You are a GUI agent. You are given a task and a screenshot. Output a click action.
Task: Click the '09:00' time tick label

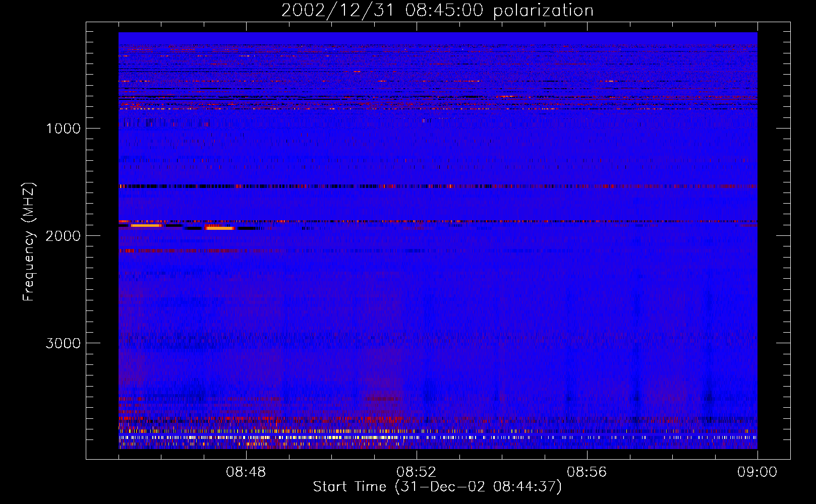(x=757, y=472)
